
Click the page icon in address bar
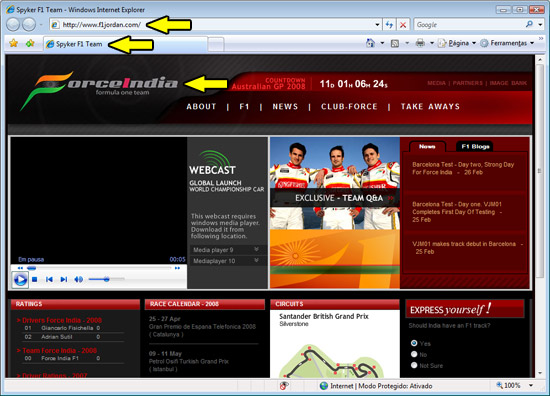point(55,25)
